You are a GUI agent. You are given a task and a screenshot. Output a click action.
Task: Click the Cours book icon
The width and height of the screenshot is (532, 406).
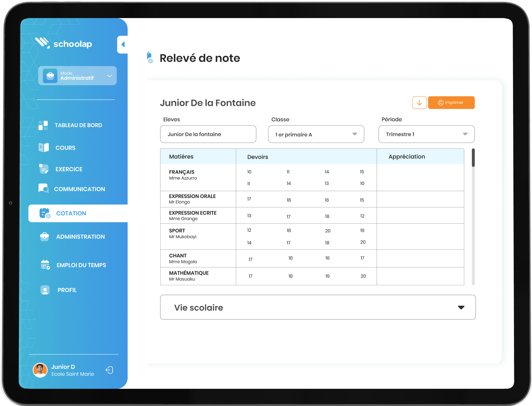pyautogui.click(x=44, y=148)
